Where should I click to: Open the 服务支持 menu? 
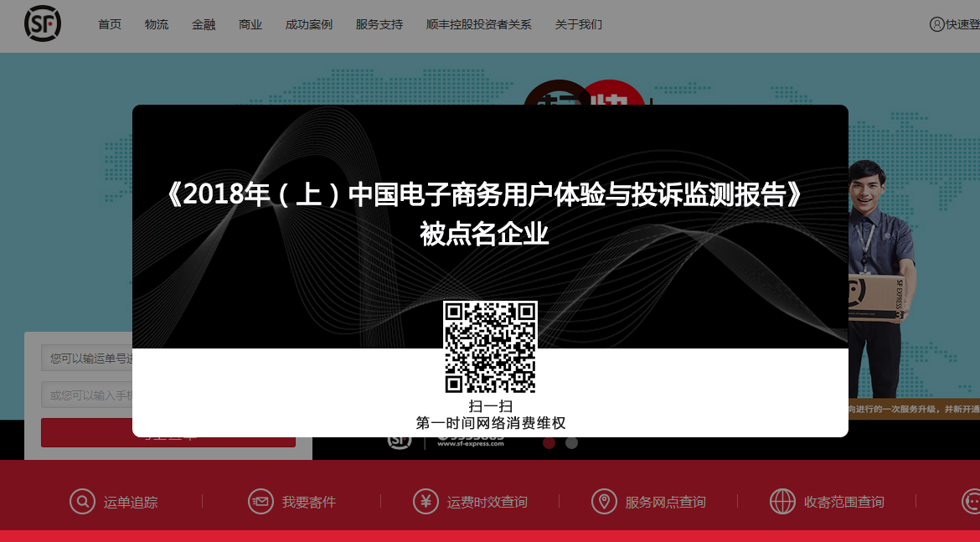point(379,24)
